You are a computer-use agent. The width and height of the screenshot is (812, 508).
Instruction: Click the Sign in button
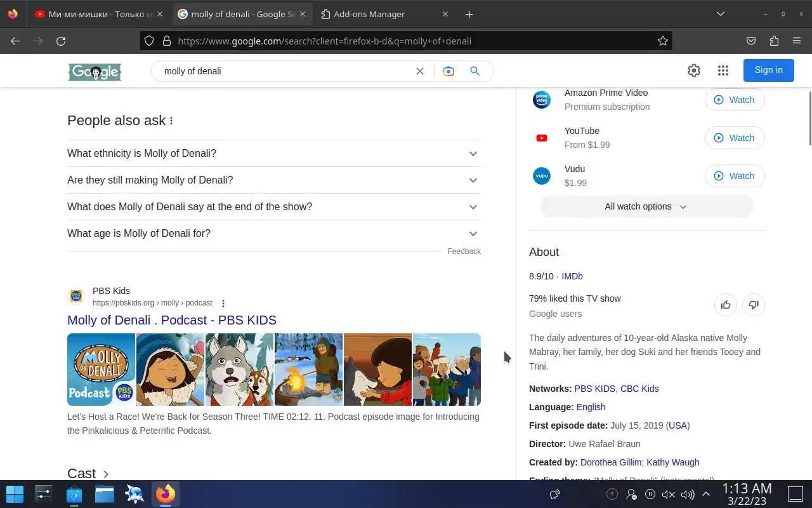click(x=768, y=70)
